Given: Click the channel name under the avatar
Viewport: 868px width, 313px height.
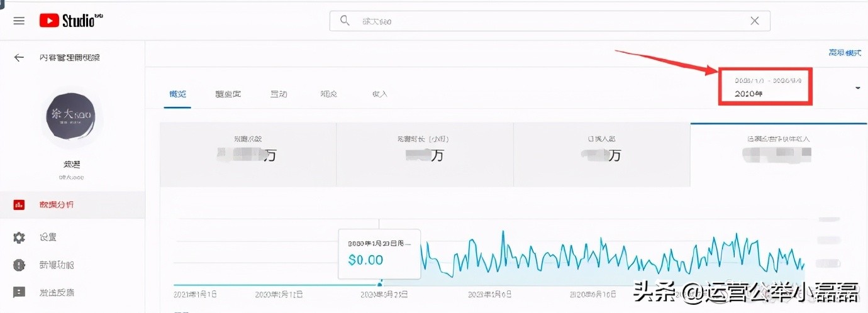Looking at the screenshot, I should pyautogui.click(x=72, y=164).
